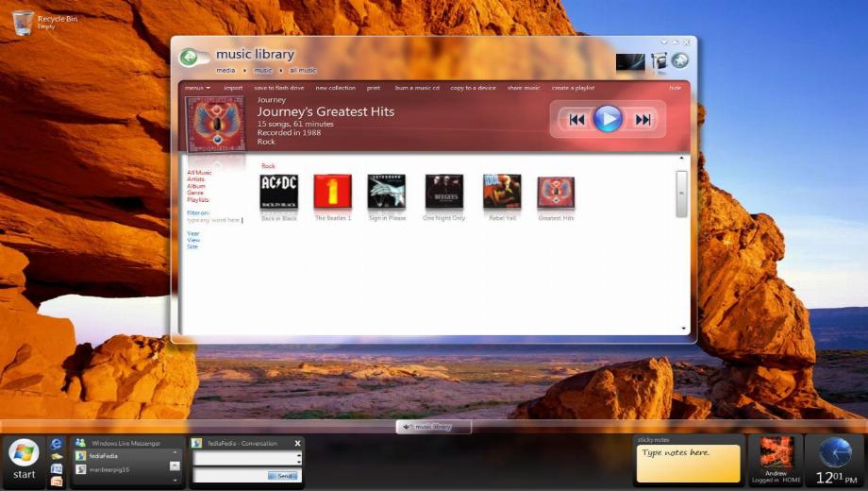This screenshot has height=491, width=868.
Task: Click the print command
Action: pos(374,88)
